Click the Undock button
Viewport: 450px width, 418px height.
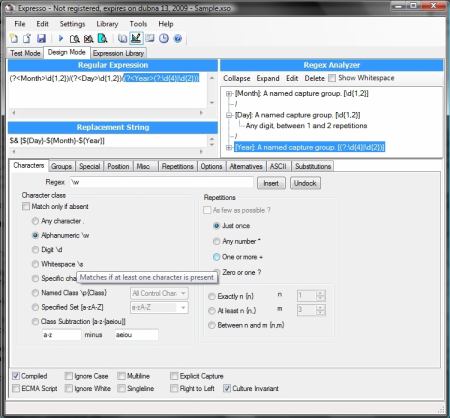[x=305, y=183]
